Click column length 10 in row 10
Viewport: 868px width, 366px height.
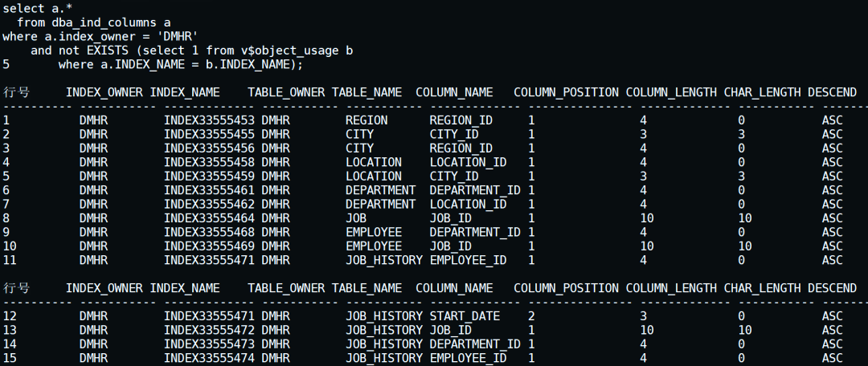point(646,246)
